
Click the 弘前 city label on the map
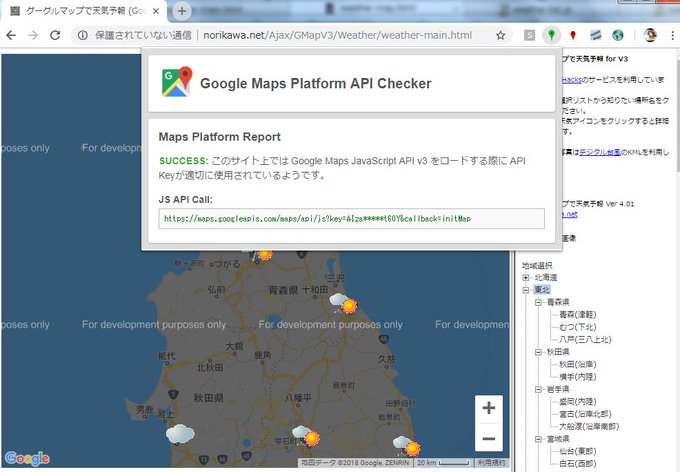click(216, 289)
